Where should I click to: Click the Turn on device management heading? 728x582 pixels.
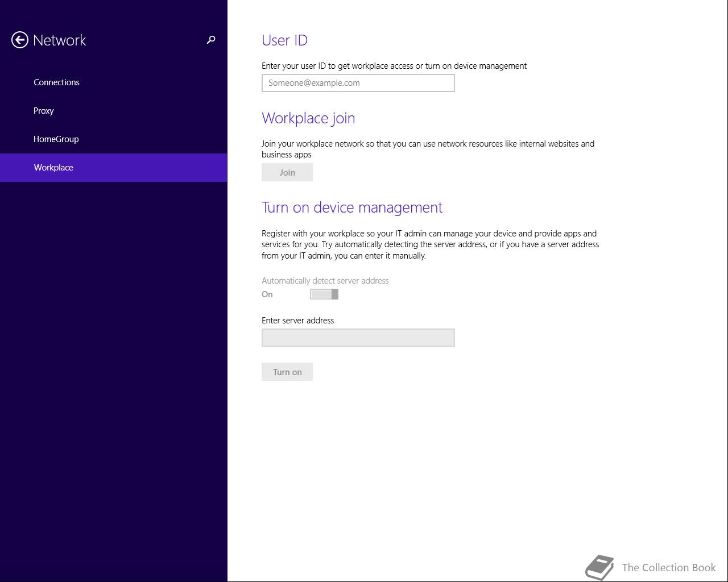(352, 207)
